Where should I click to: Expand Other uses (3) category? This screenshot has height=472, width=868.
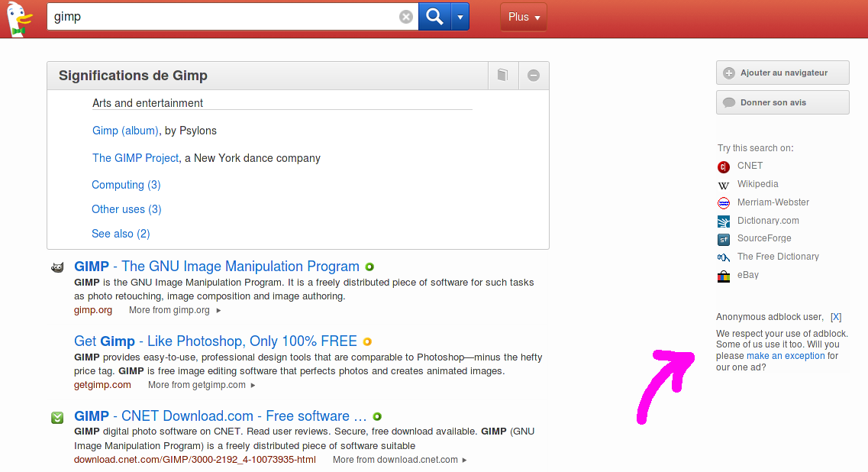pyautogui.click(x=127, y=209)
